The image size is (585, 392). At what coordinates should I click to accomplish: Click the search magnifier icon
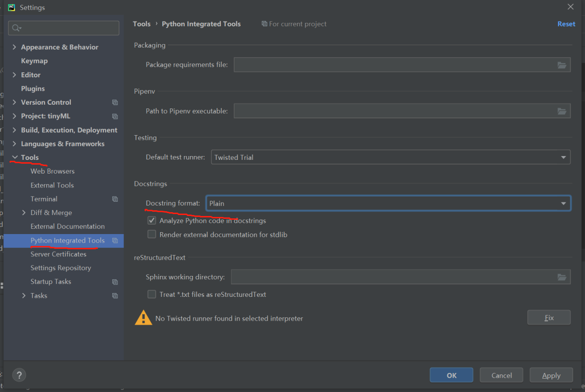[17, 28]
